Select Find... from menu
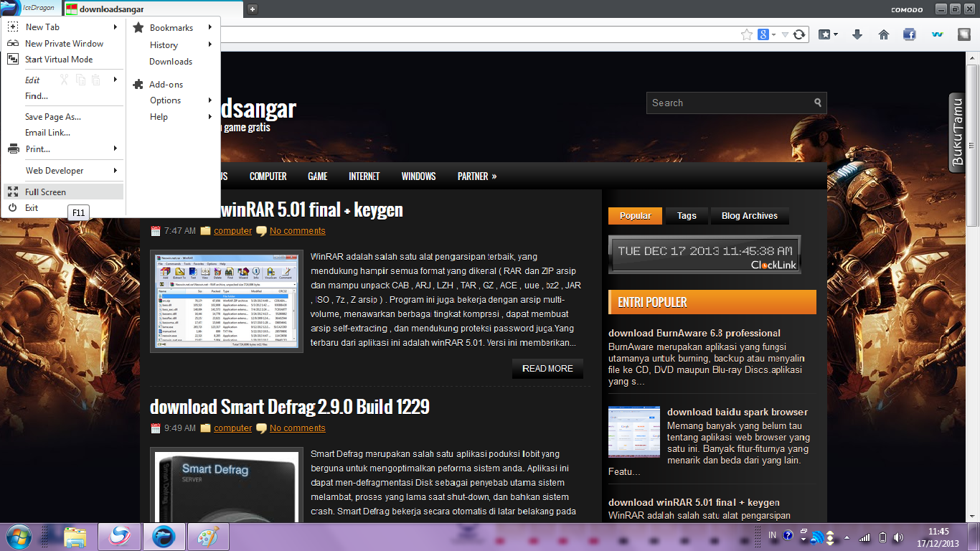The image size is (980, 551). tap(64, 96)
